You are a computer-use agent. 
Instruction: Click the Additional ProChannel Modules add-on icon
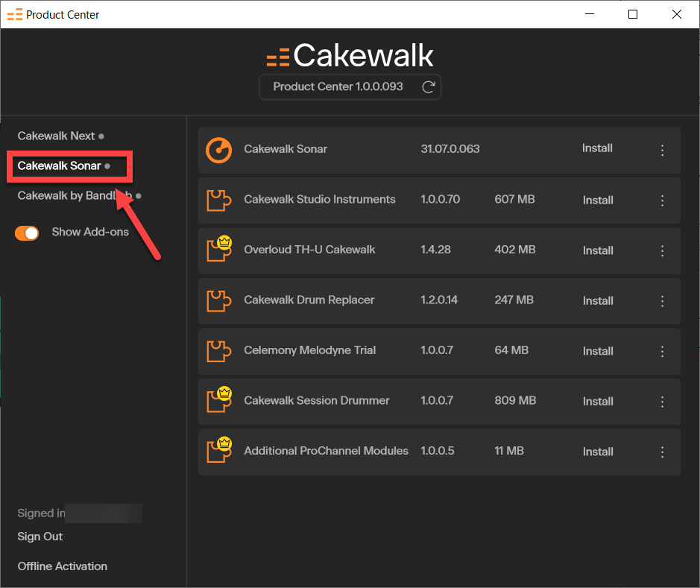click(x=218, y=451)
